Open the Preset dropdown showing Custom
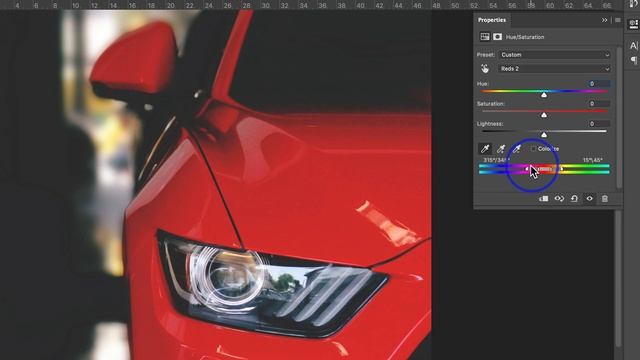The image size is (640, 360). pyautogui.click(x=554, y=55)
